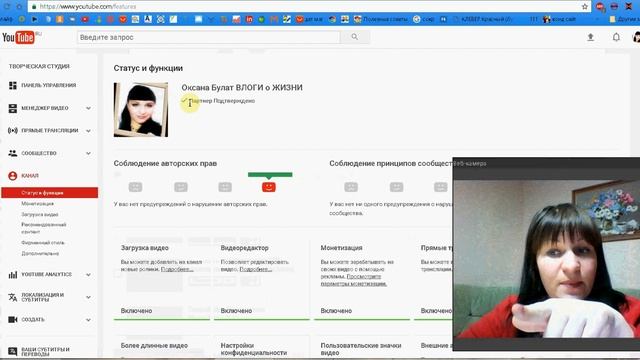Open the Полезные советы bookmark
This screenshot has height=360, width=640.
pos(381,19)
